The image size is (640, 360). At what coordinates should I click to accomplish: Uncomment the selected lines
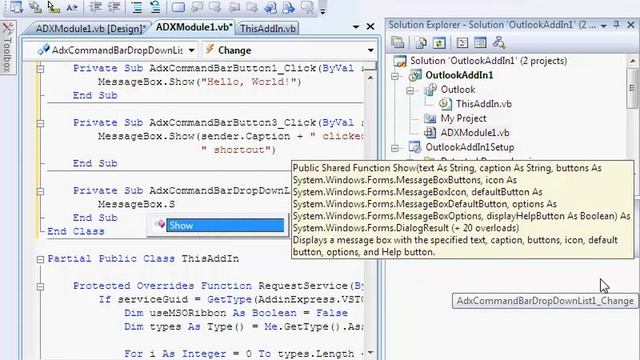[x=155, y=7]
